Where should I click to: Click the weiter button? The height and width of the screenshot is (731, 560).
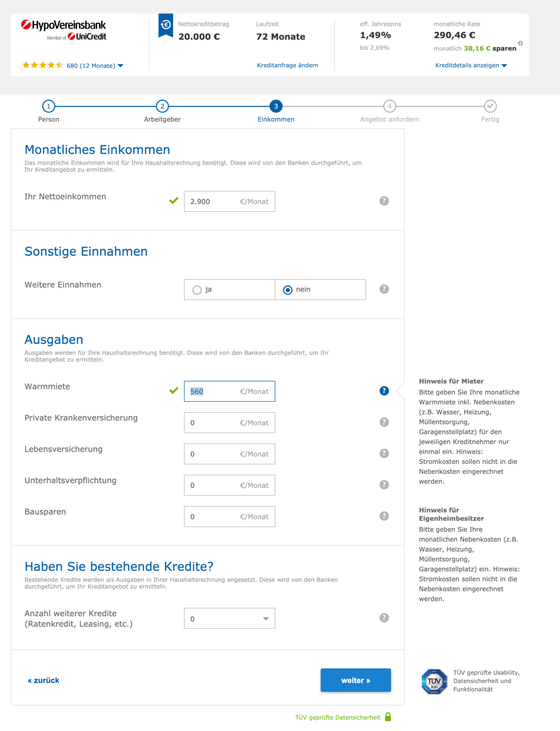click(x=355, y=680)
